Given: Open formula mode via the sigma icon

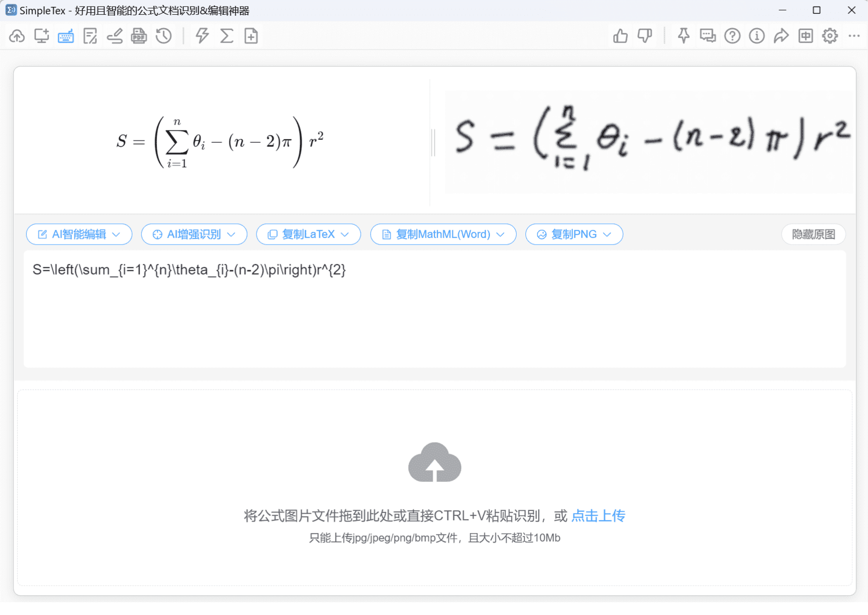Looking at the screenshot, I should 226,36.
